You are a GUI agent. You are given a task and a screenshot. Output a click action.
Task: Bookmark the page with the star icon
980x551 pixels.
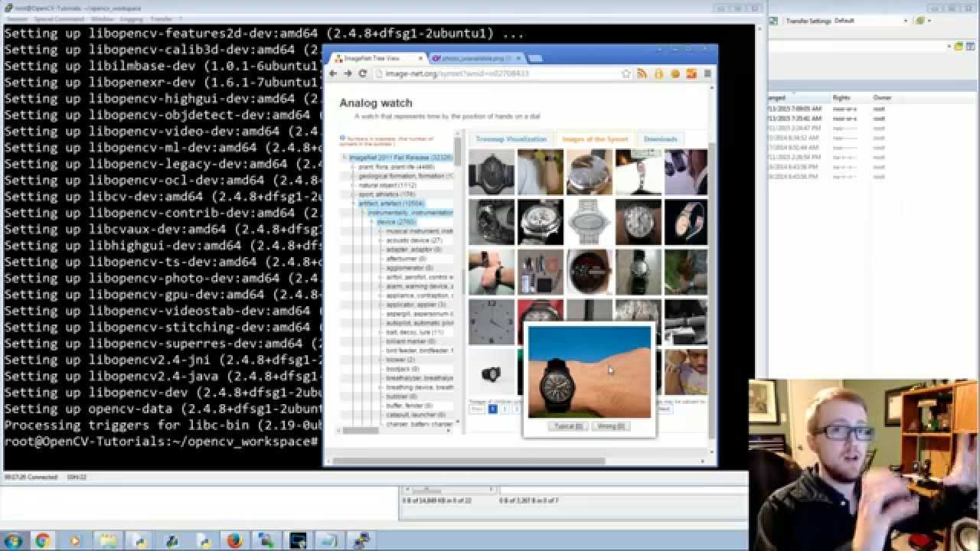626,73
